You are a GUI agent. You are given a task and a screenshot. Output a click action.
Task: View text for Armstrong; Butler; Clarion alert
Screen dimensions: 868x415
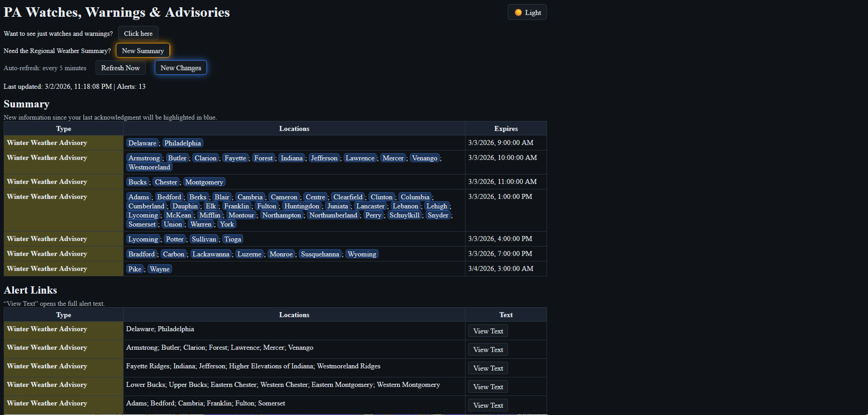point(488,350)
